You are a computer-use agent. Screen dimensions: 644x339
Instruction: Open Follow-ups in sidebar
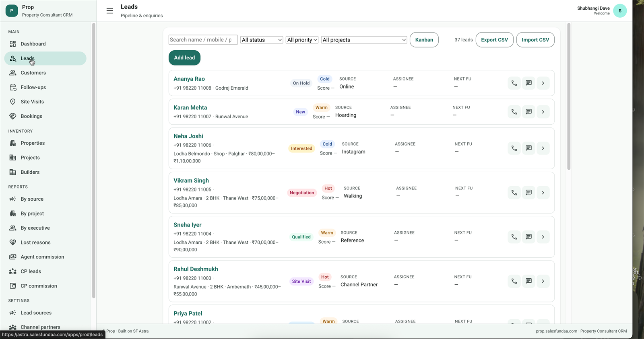click(45, 87)
